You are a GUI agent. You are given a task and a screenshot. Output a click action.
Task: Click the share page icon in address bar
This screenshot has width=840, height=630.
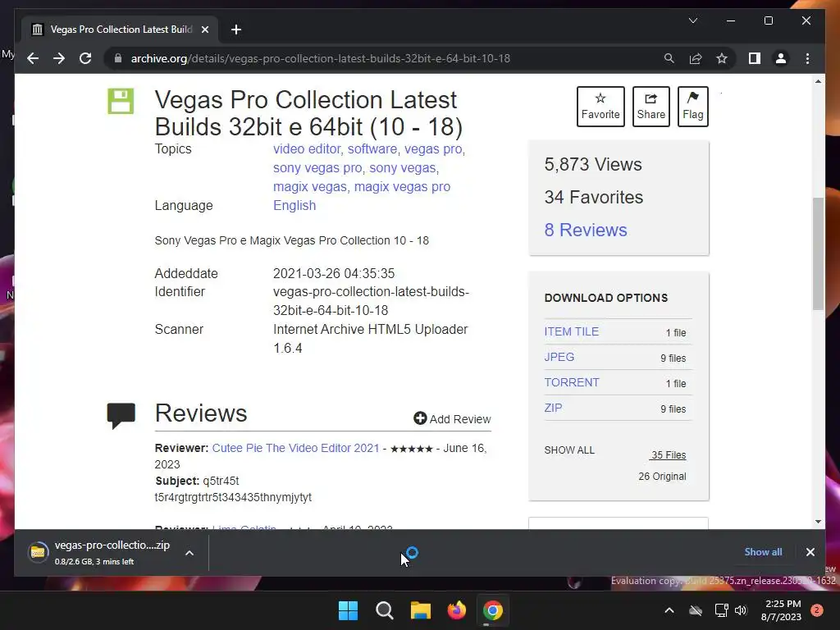point(696,58)
